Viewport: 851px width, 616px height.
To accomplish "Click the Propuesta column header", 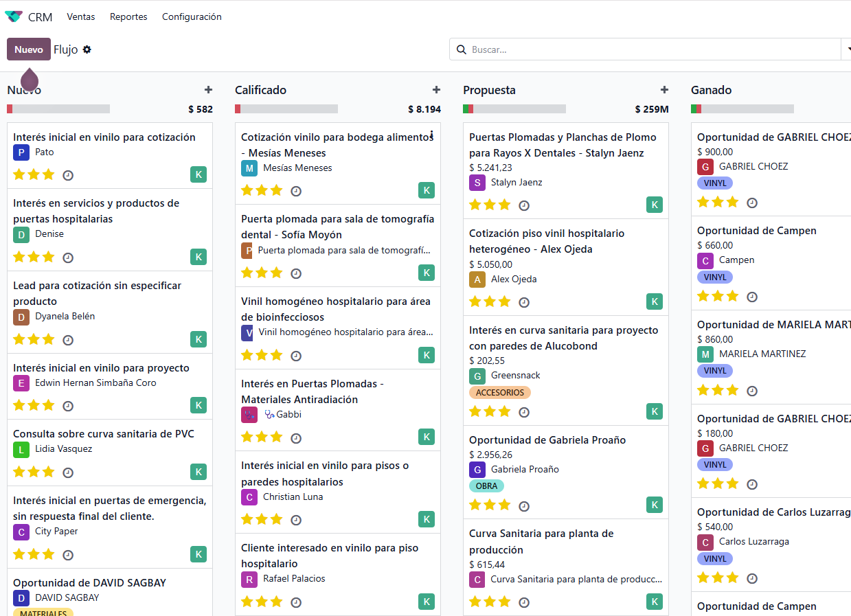I will pyautogui.click(x=489, y=90).
